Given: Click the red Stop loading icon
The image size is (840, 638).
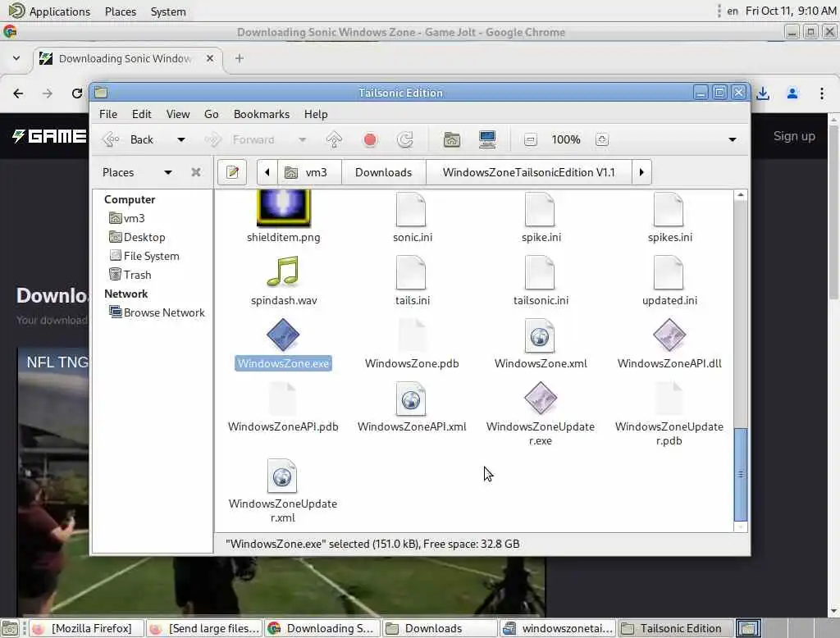Looking at the screenshot, I should (370, 139).
